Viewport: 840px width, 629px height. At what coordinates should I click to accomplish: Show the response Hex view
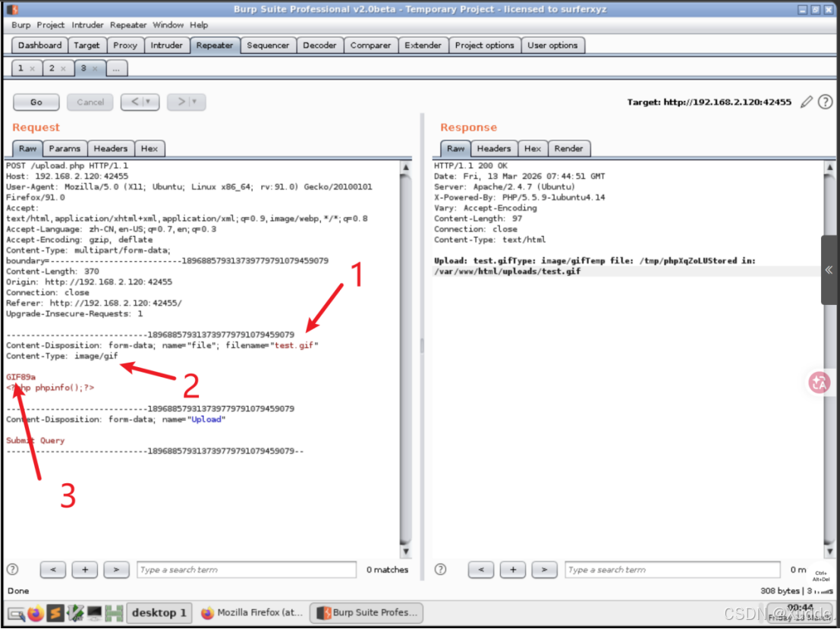pos(533,149)
